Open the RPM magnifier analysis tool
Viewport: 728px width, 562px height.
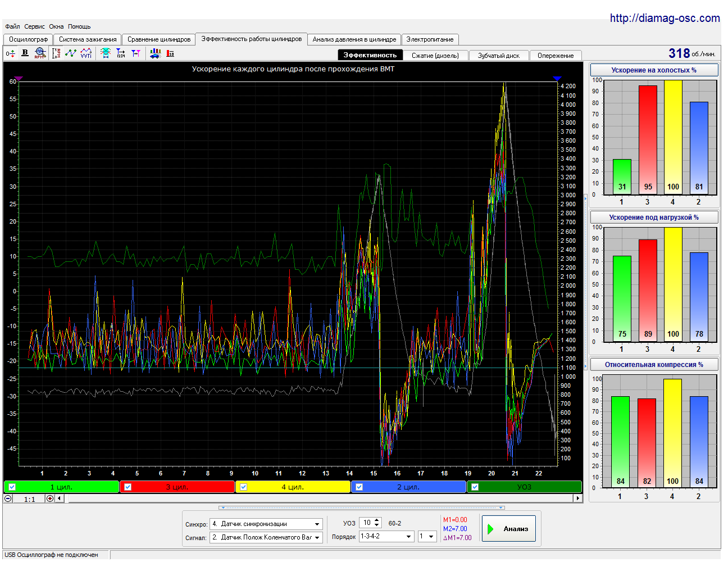[39, 53]
